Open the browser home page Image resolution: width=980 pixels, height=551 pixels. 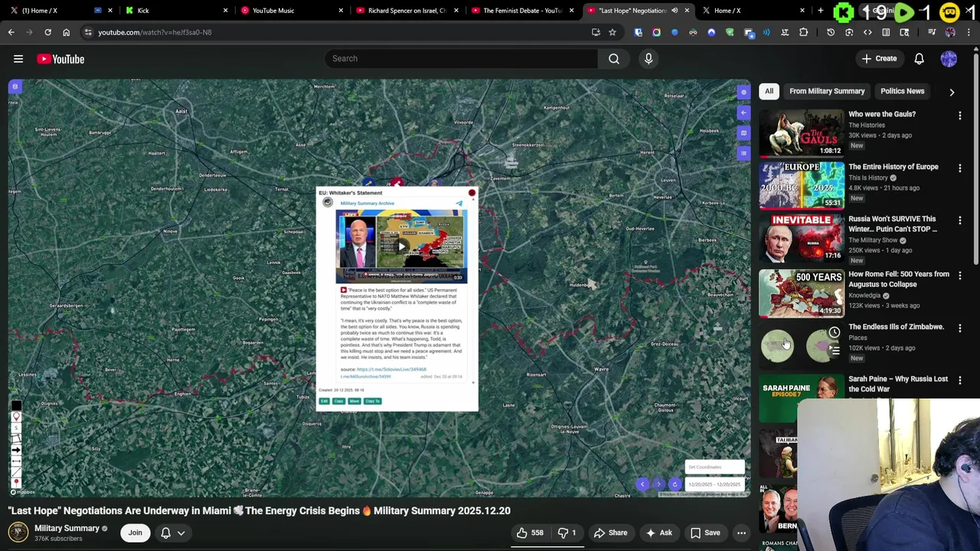coord(66,32)
